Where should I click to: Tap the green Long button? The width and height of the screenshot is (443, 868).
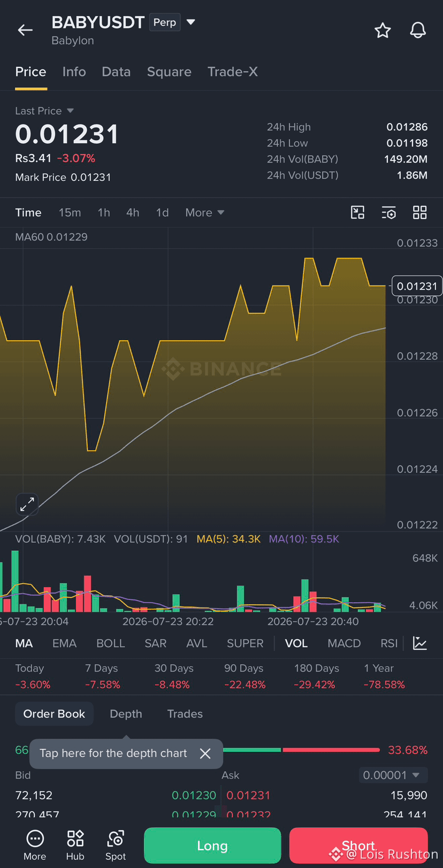pyautogui.click(x=212, y=846)
